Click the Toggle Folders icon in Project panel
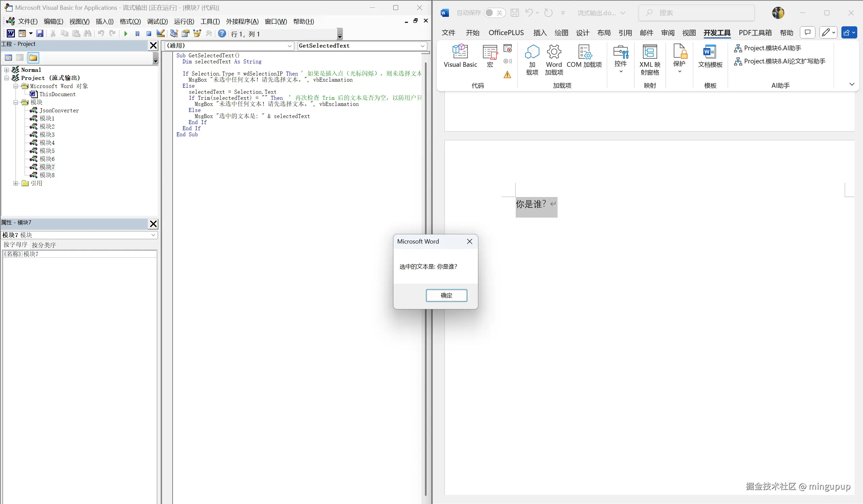 pyautogui.click(x=33, y=58)
